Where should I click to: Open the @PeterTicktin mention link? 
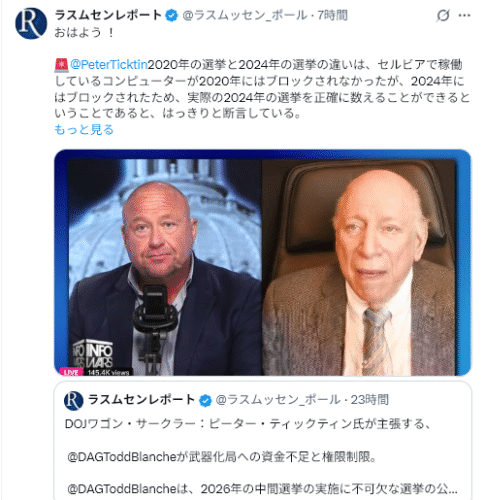pos(109,65)
